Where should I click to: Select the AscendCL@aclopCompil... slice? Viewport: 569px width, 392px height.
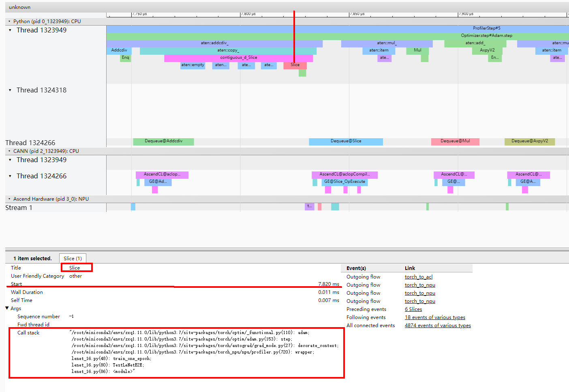(344, 175)
